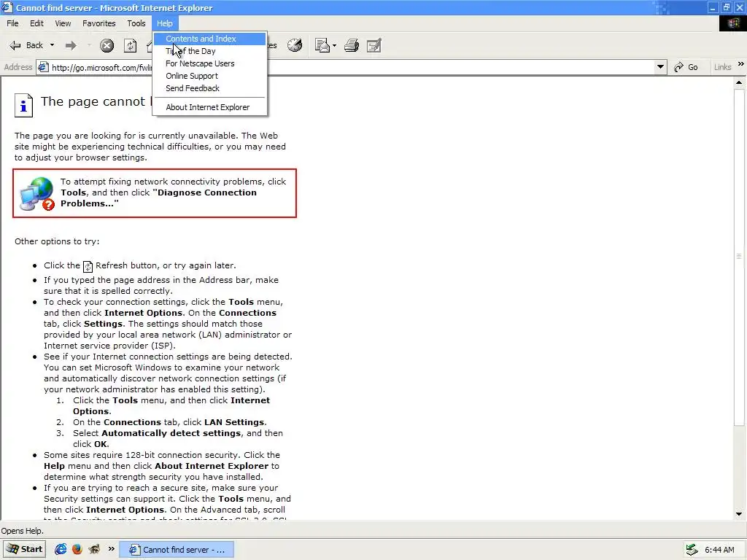Image resolution: width=747 pixels, height=560 pixels.
Task: Click the Mail toolbar icon
Action: [322, 45]
